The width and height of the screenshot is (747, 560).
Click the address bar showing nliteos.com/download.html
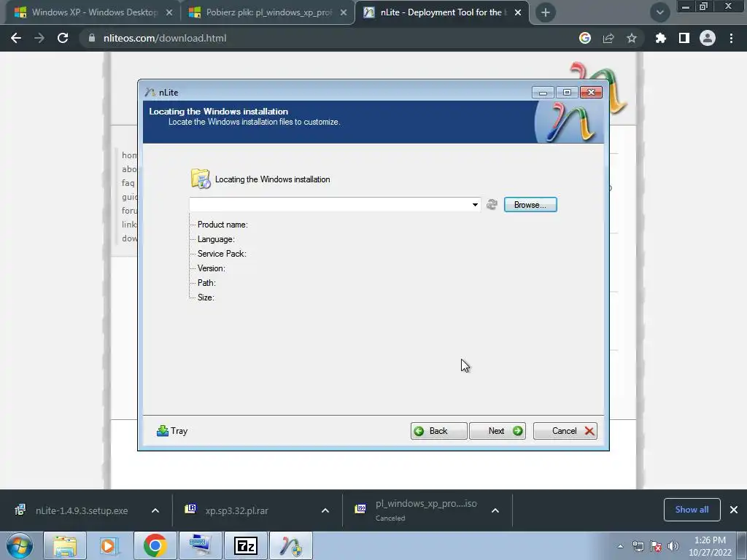(165, 38)
